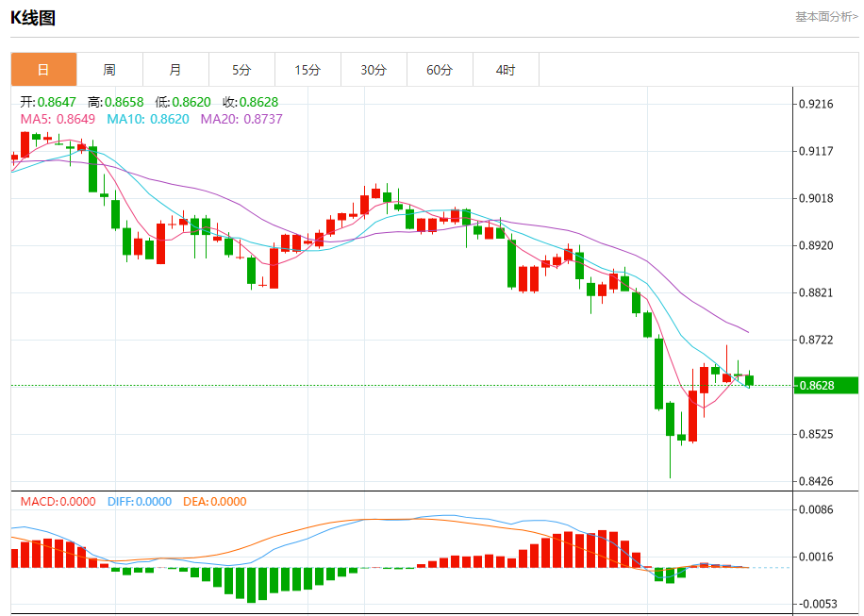
Task: Click the 0.0086 MACD axis label
Action: pyautogui.click(x=816, y=509)
